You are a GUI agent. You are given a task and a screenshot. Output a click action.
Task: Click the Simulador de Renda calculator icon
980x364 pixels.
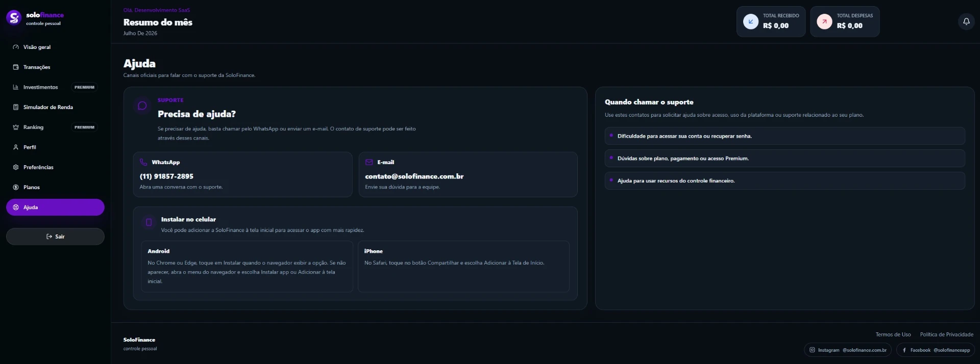16,107
